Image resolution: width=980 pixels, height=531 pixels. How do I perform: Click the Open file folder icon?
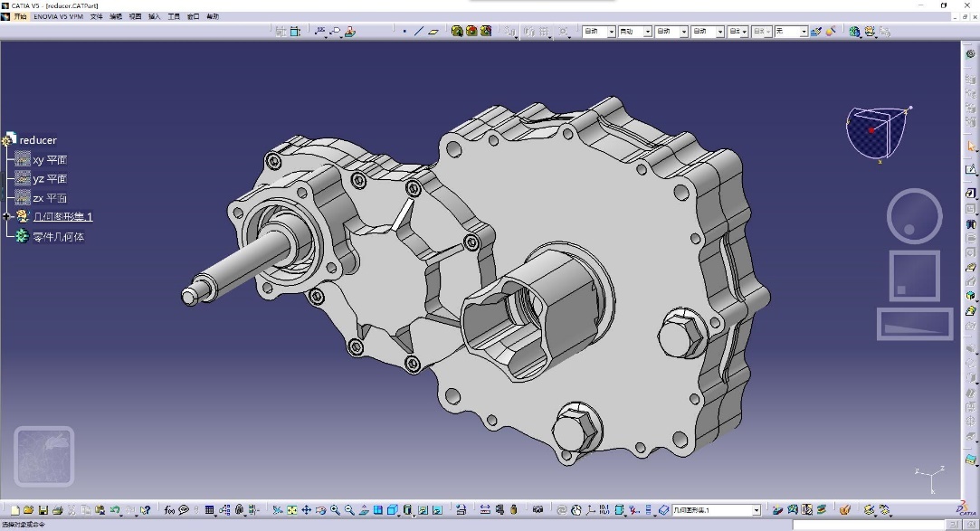click(x=29, y=511)
